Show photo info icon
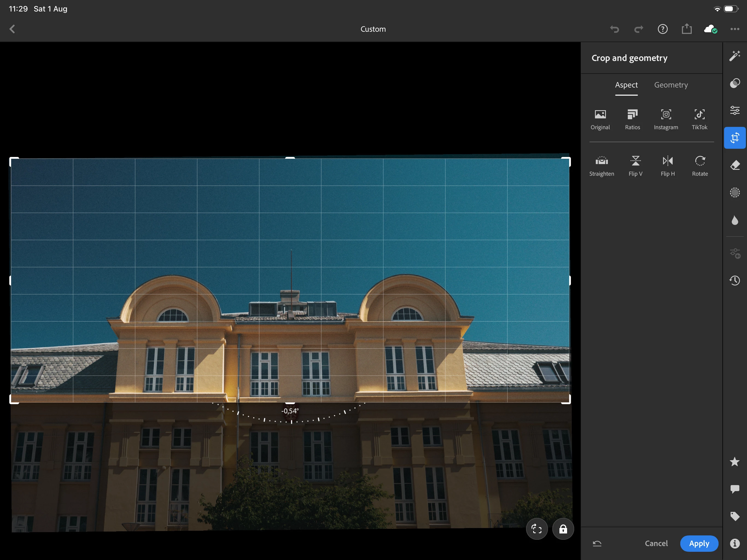Viewport: 747px width, 560px height. (734, 543)
